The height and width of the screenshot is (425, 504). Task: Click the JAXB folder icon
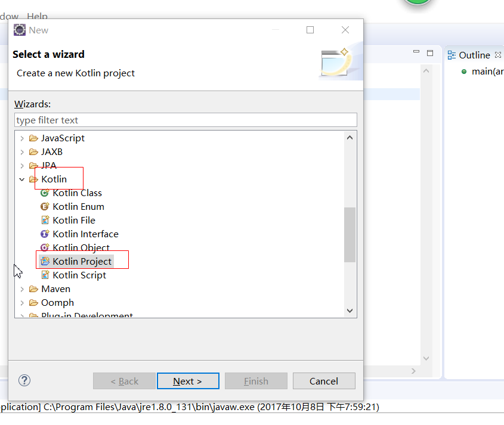tap(33, 151)
